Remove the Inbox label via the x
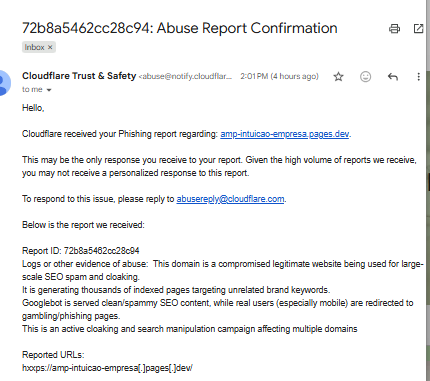Screen dimensions: 430x381 point(50,47)
